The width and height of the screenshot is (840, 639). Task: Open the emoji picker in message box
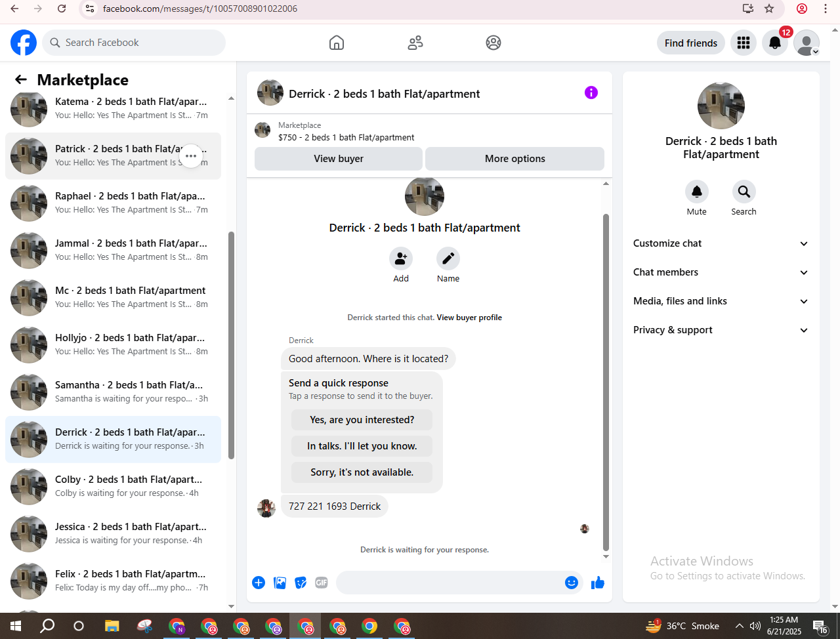(x=572, y=583)
